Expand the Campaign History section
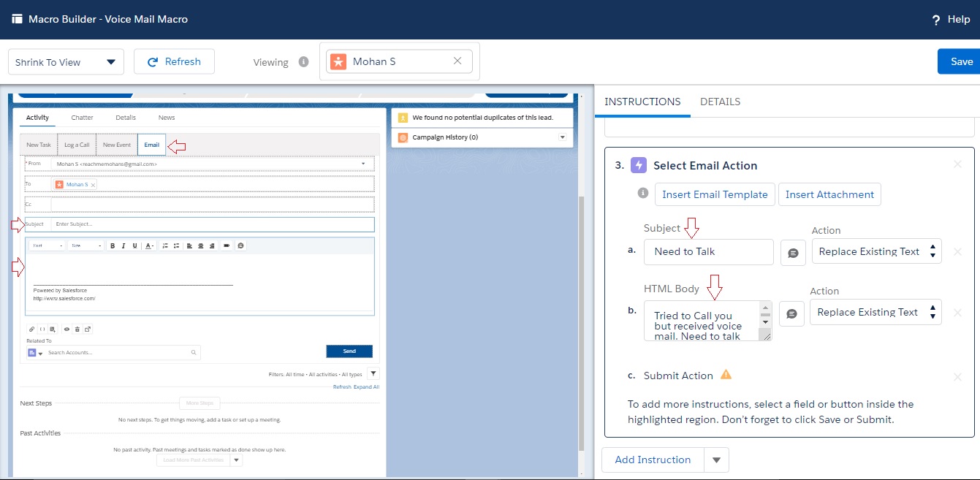 point(562,137)
